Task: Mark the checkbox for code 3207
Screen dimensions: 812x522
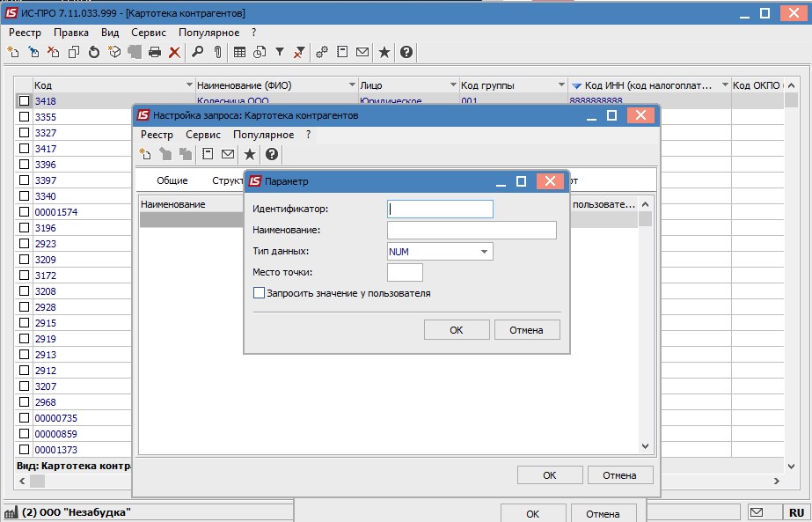Action: click(x=24, y=386)
